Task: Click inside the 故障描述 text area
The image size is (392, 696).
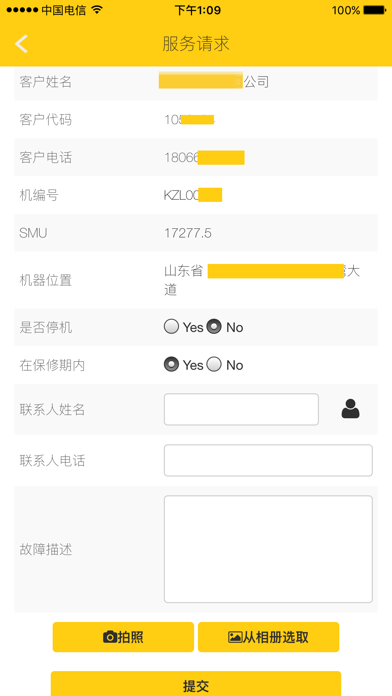Action: coord(268,549)
